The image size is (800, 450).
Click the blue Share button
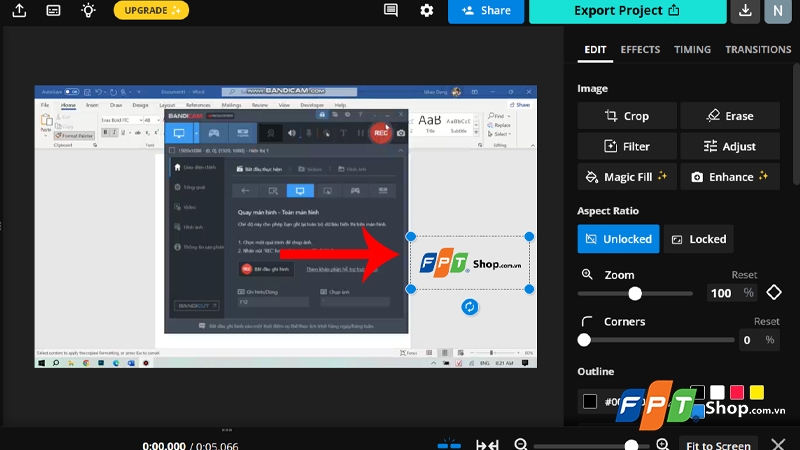486,11
